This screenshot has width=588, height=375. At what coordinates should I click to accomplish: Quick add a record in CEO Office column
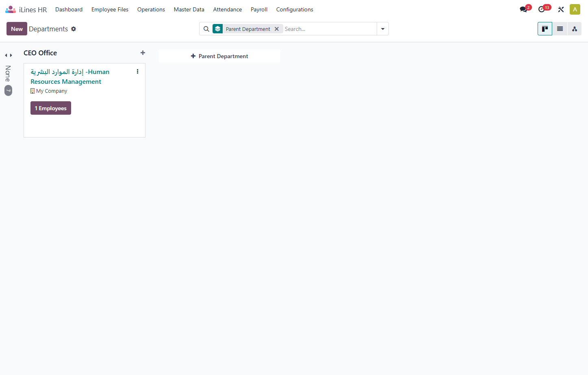[143, 53]
